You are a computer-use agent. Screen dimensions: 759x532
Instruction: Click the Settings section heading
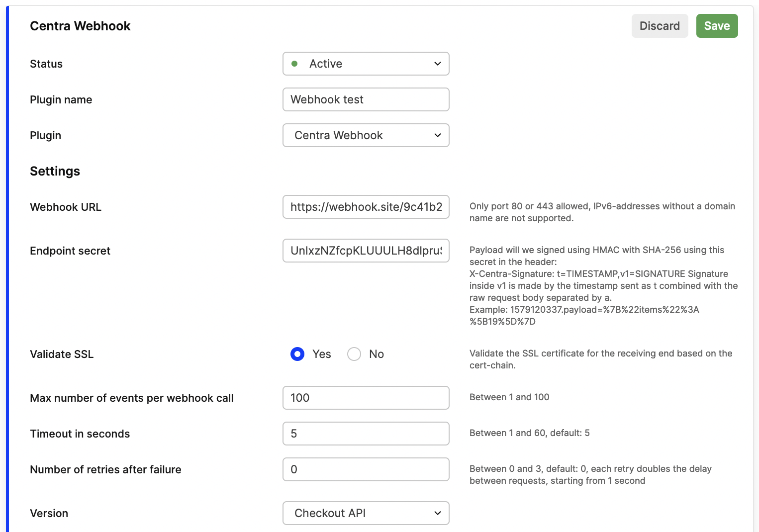point(55,171)
